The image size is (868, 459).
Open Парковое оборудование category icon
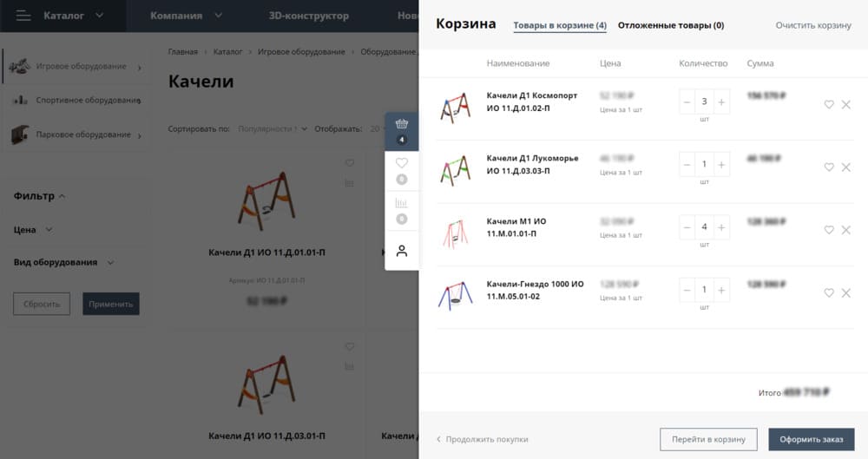[x=20, y=134]
